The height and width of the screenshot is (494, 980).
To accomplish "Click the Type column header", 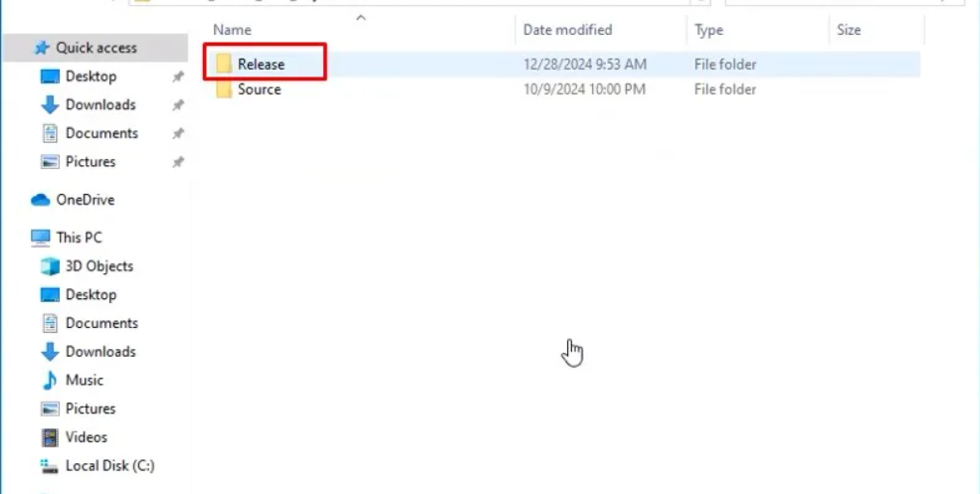I will pos(708,30).
